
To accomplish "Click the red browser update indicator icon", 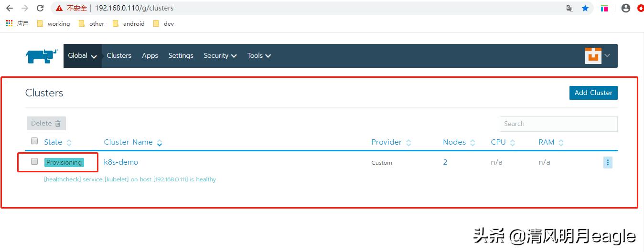I will (x=640, y=8).
